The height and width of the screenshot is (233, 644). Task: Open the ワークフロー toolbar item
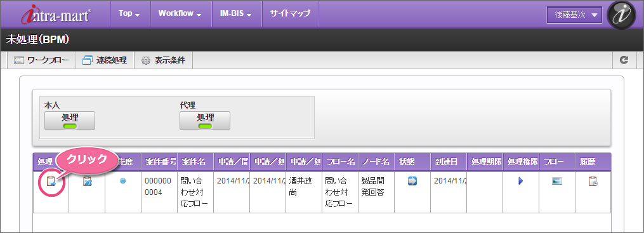point(41,60)
